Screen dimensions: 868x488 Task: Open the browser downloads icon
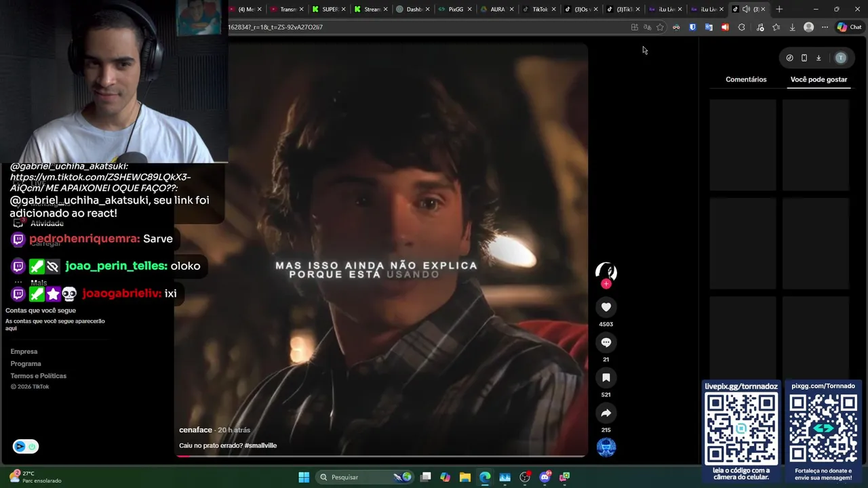click(x=792, y=27)
